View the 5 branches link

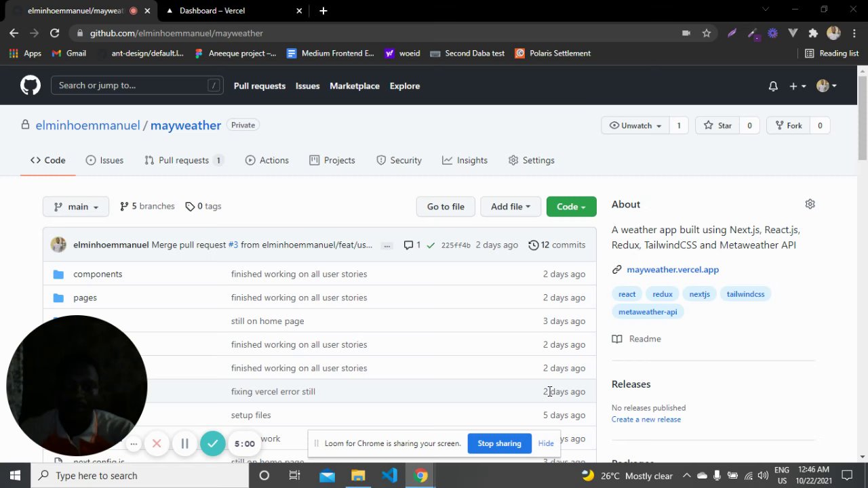click(147, 207)
